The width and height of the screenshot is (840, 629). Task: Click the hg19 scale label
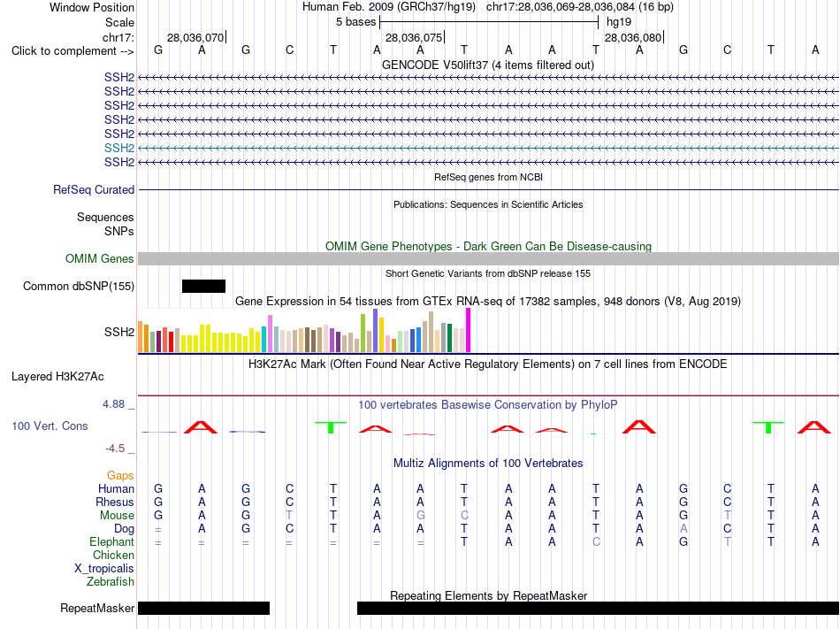click(x=619, y=22)
